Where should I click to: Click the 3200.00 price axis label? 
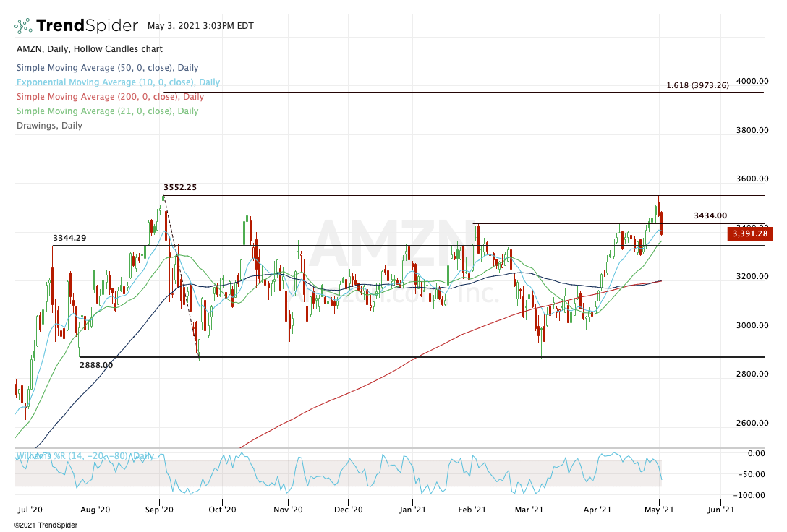coord(752,276)
